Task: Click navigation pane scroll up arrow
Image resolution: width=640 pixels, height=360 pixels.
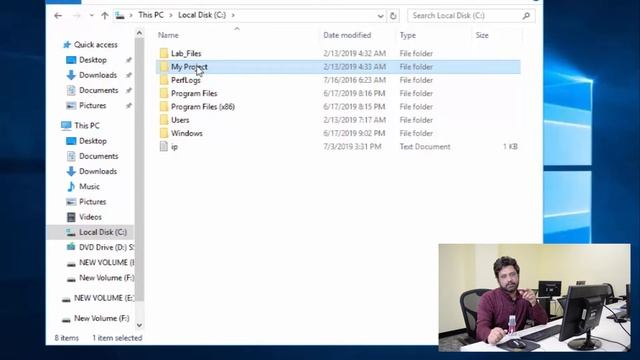Action: [139, 33]
